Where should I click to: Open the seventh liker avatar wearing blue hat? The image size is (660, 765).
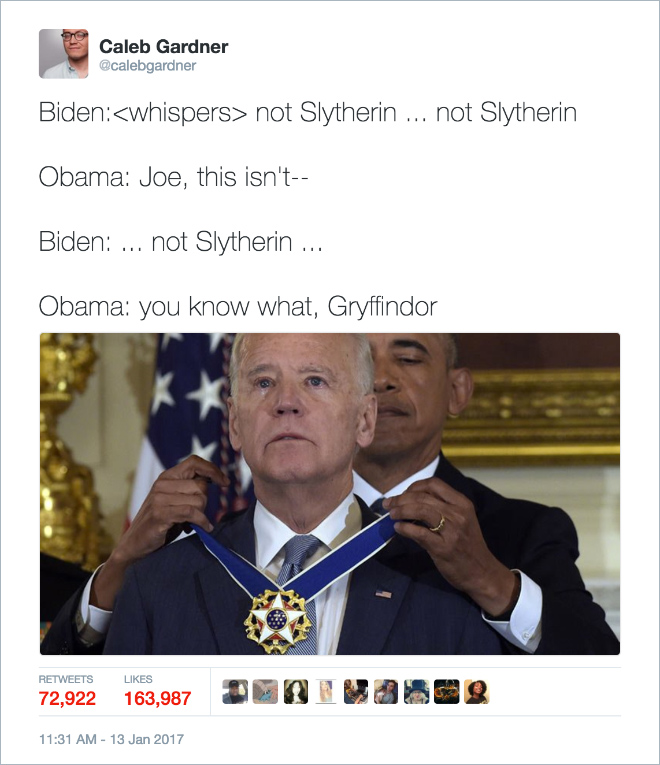(x=416, y=692)
